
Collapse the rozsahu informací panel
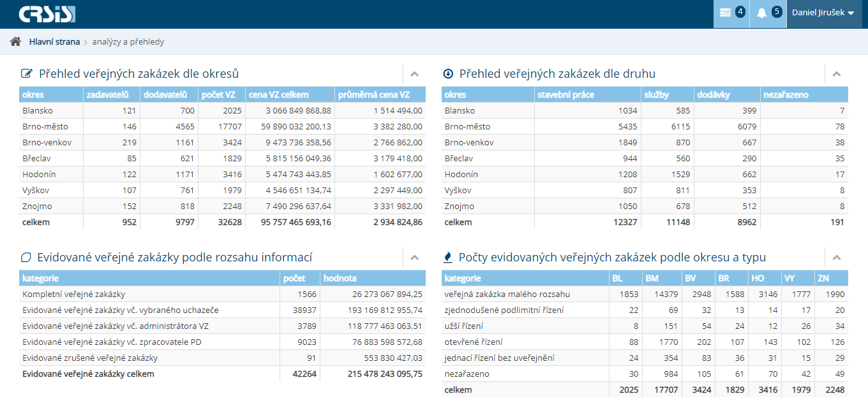coord(414,258)
